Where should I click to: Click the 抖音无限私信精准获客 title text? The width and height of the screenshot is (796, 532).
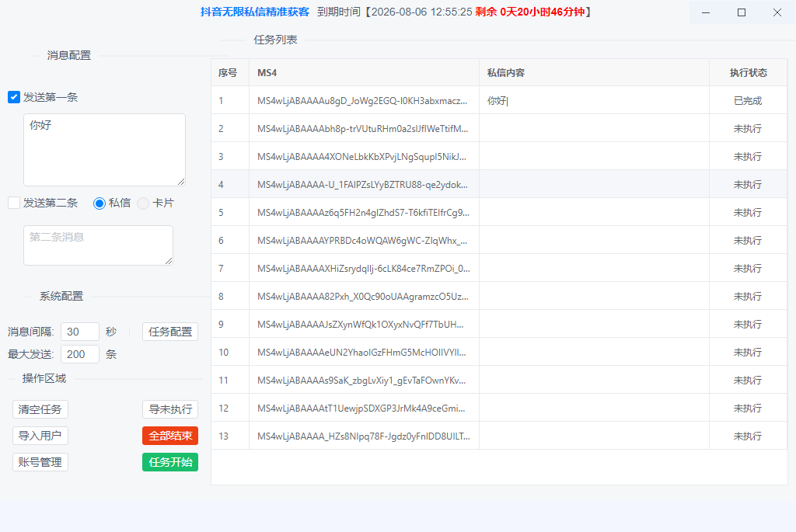click(255, 12)
